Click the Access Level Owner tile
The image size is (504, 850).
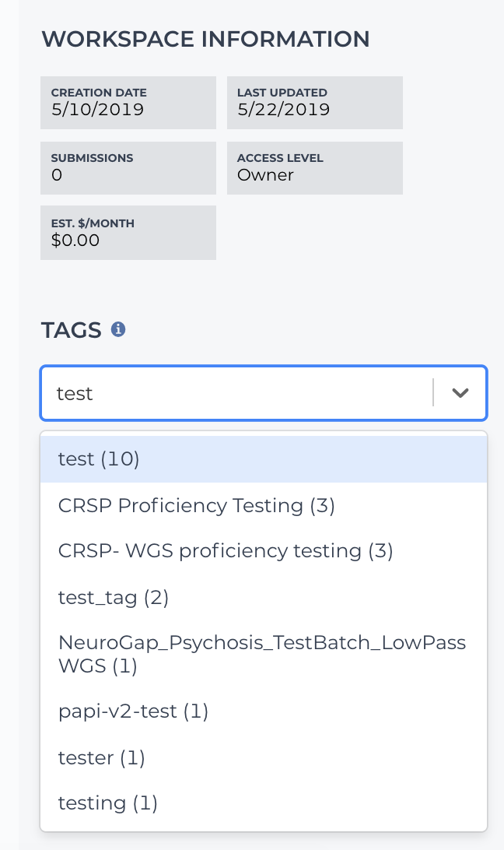[x=315, y=168]
